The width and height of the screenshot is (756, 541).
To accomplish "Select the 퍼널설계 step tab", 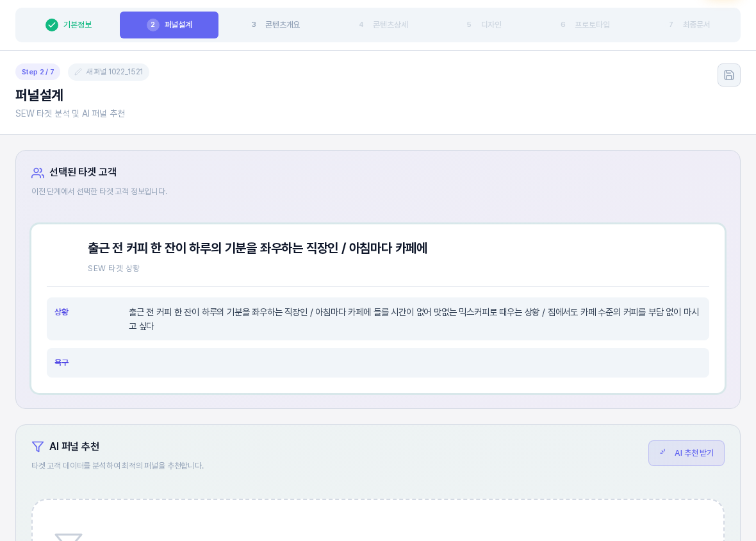I will coord(169,24).
